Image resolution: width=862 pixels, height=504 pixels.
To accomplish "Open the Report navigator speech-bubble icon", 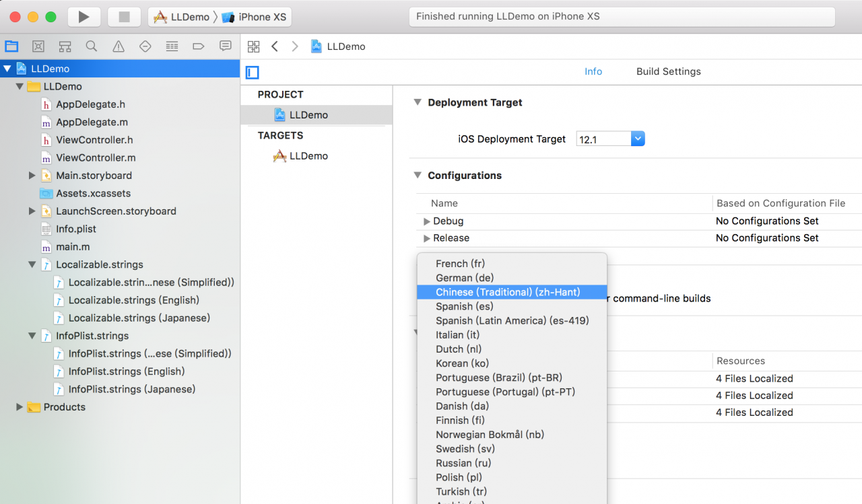I will click(226, 46).
